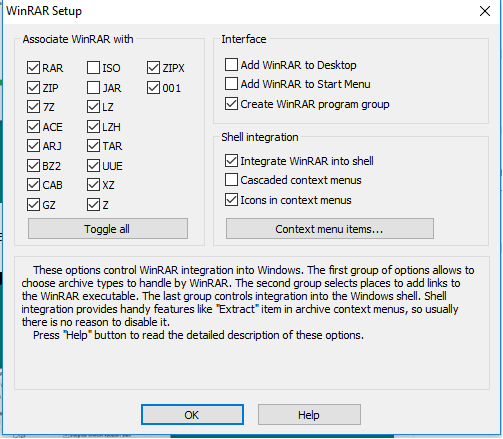
Task: Open the Help button
Action: pyautogui.click(x=309, y=415)
